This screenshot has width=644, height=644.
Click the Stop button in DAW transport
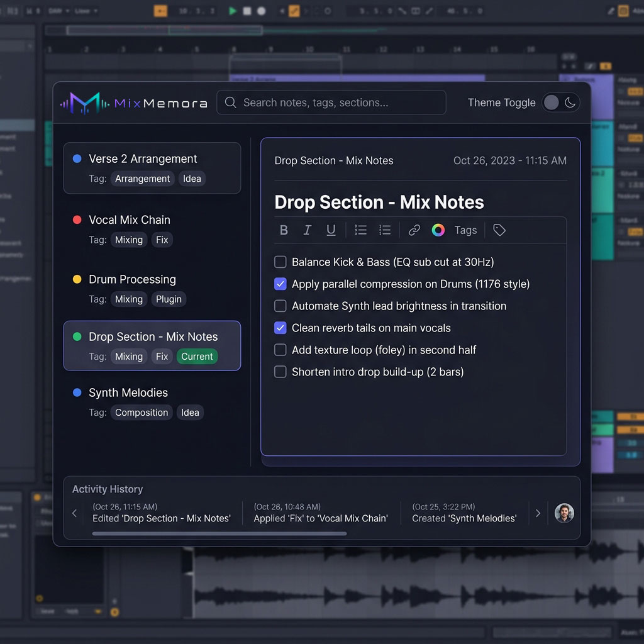247,11
